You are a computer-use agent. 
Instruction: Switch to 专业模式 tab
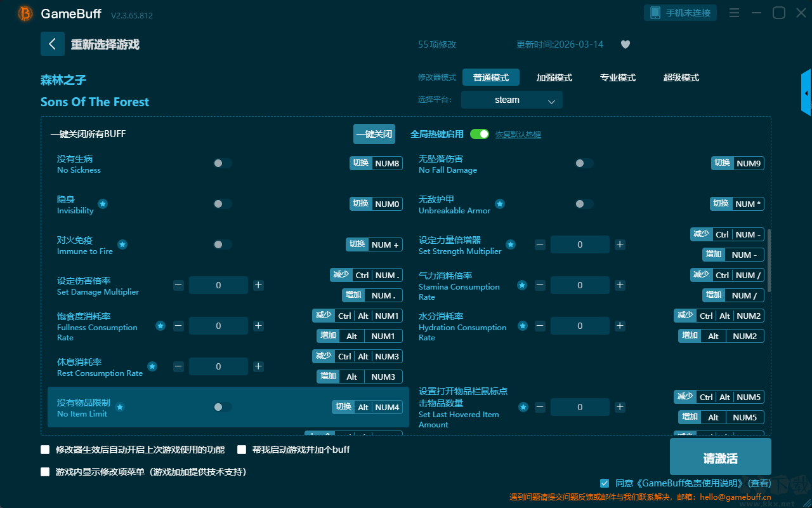click(618, 77)
